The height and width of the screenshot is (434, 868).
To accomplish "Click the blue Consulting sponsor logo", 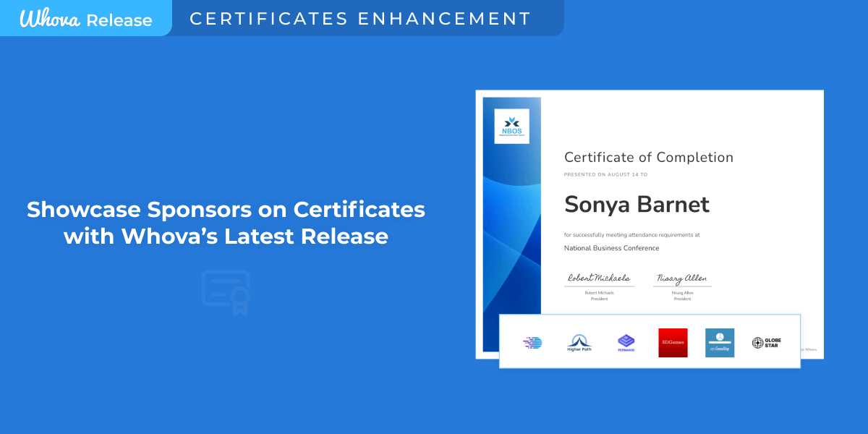I will pyautogui.click(x=720, y=343).
